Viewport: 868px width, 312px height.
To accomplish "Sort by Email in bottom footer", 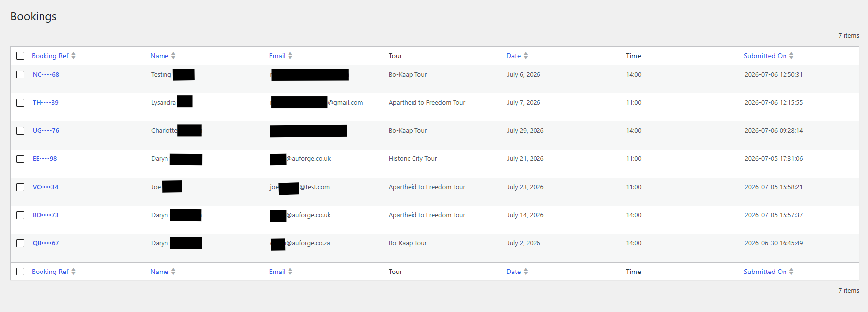I will click(277, 272).
